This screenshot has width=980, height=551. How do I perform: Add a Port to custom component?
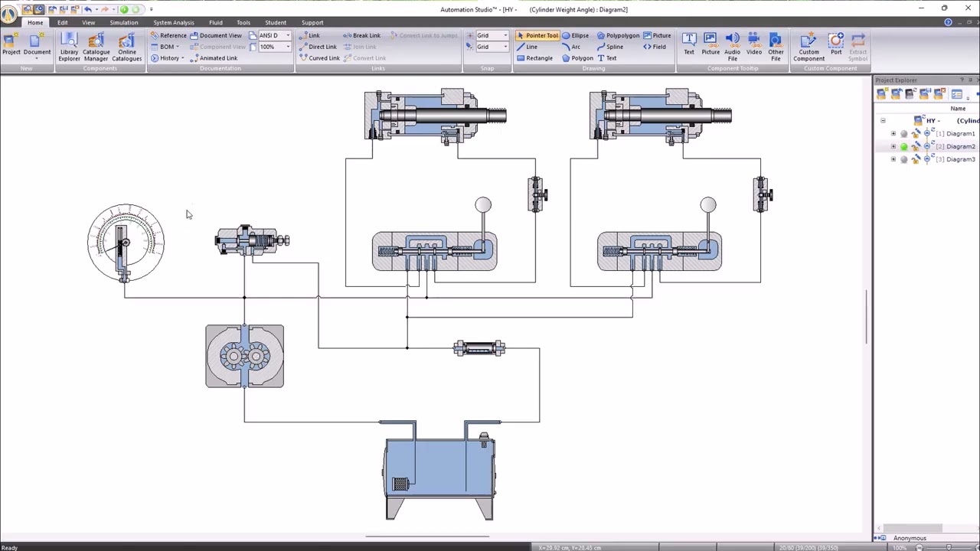[x=836, y=44]
